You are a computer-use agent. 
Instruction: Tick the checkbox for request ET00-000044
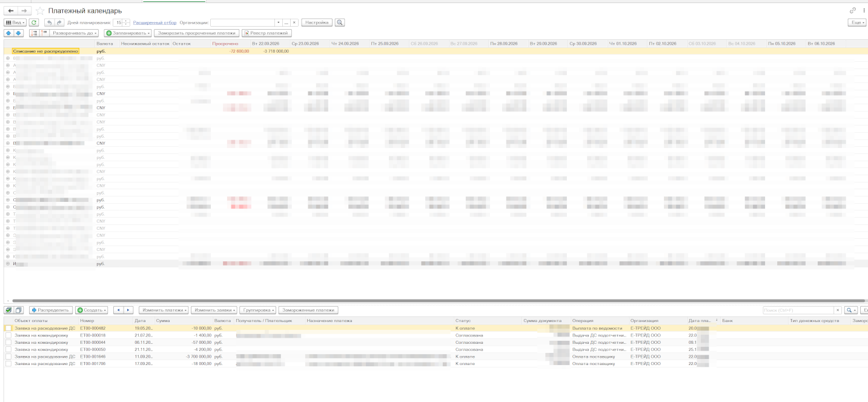tap(8, 343)
